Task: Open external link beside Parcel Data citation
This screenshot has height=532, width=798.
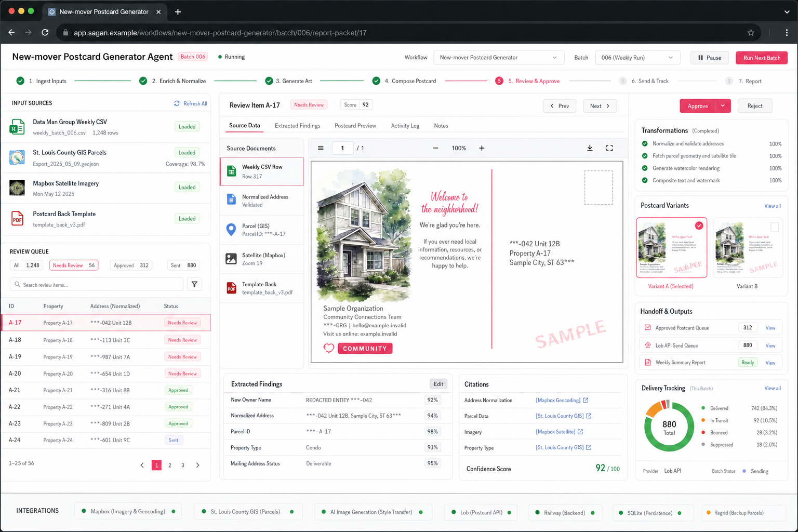Action: click(589, 416)
